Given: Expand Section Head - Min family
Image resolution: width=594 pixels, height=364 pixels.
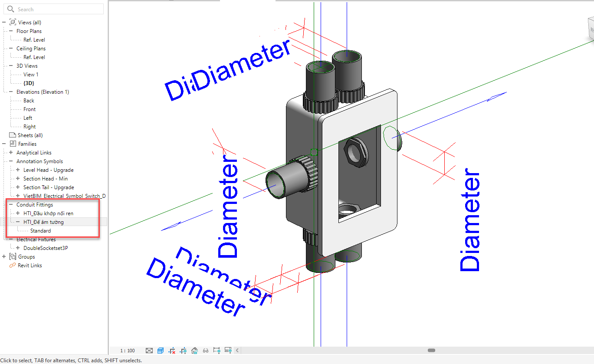Looking at the screenshot, I should (18, 178).
